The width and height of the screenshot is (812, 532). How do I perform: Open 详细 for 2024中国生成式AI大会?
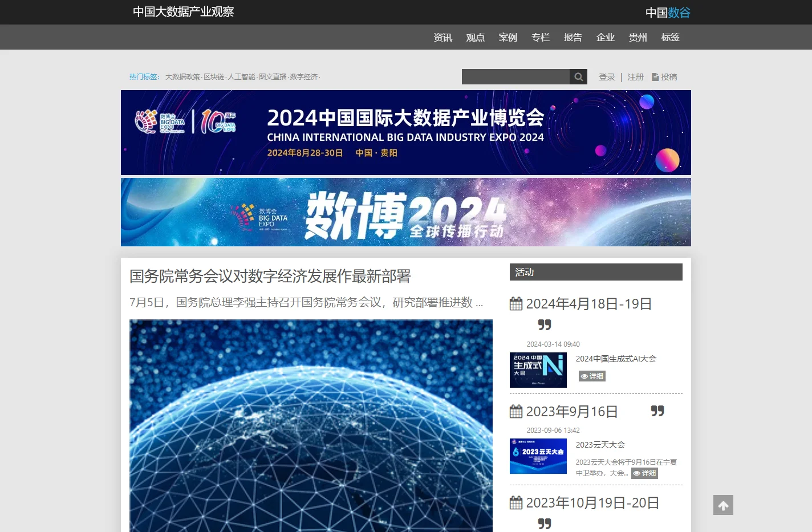[x=592, y=376]
